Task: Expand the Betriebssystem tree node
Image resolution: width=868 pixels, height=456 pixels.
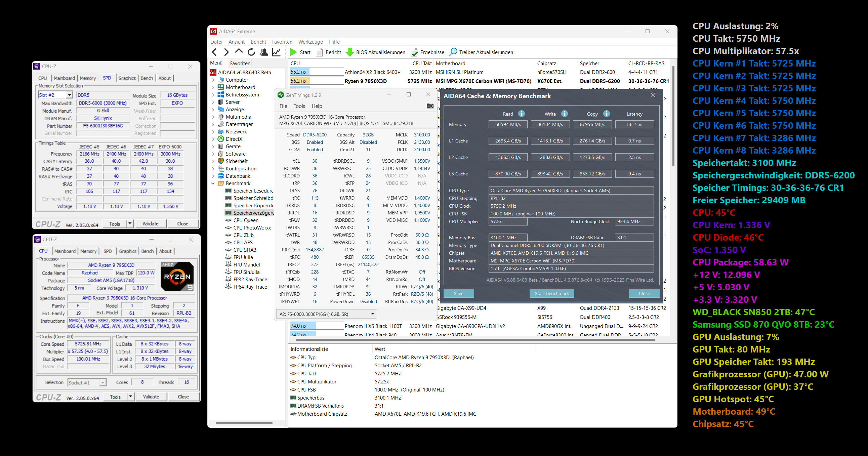Action: tap(213, 95)
